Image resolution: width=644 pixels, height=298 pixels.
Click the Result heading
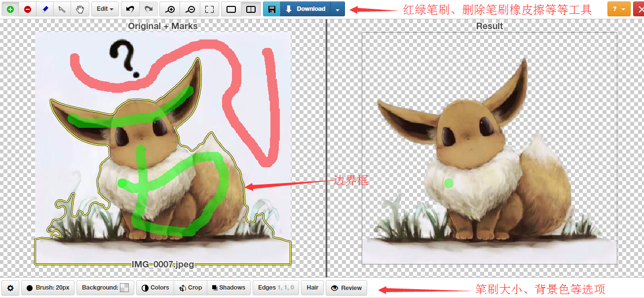point(490,26)
